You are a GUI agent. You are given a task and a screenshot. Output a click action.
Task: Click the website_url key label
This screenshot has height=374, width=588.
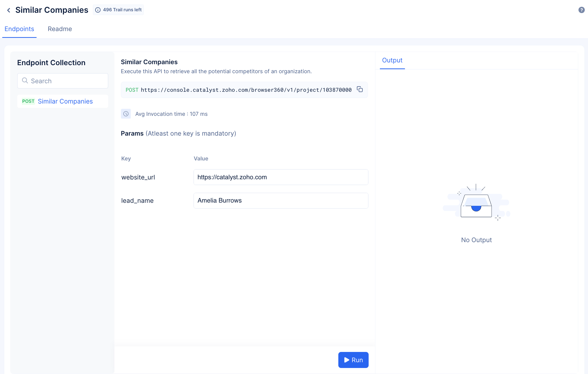coord(138,177)
